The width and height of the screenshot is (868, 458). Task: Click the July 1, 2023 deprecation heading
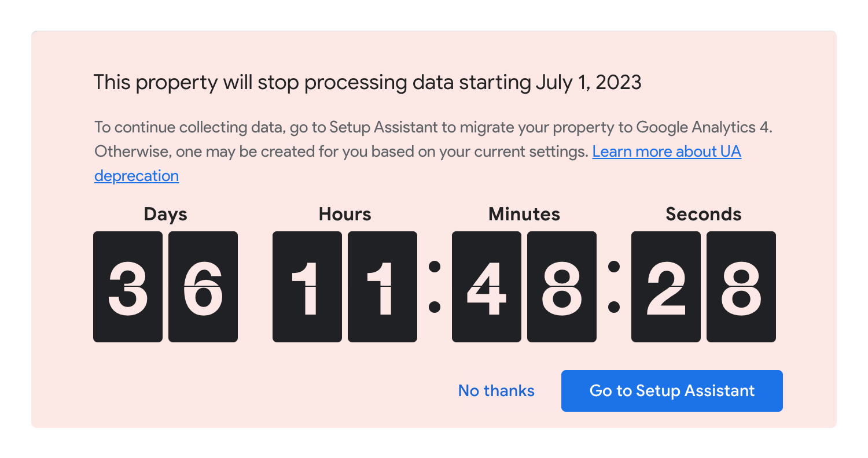pyautogui.click(x=367, y=83)
